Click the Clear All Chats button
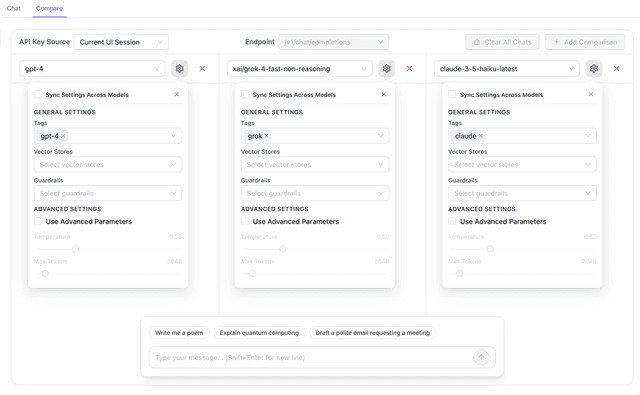The image size is (640, 395). (x=502, y=42)
